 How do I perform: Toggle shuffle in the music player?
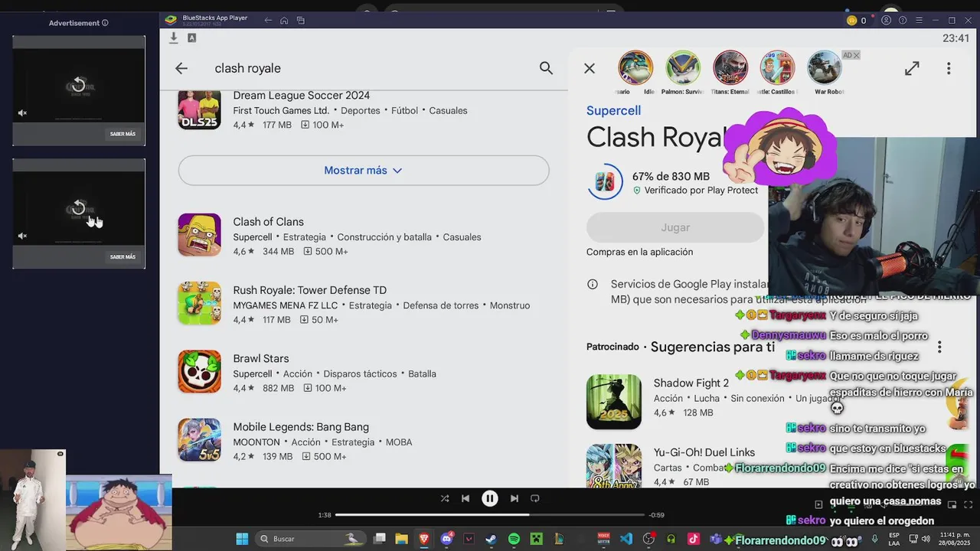[445, 498]
